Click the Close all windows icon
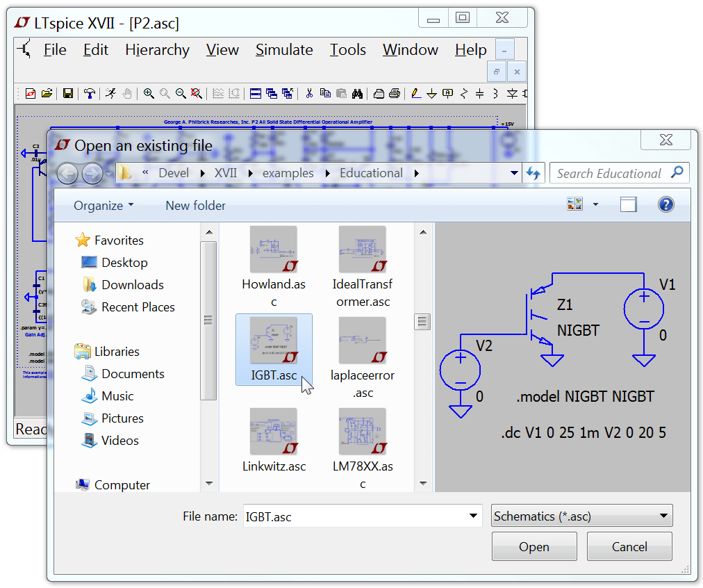 pos(288,93)
